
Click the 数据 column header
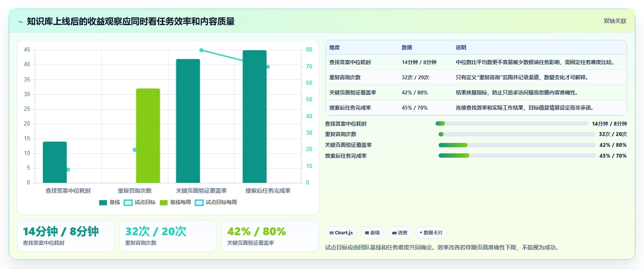tap(407, 48)
